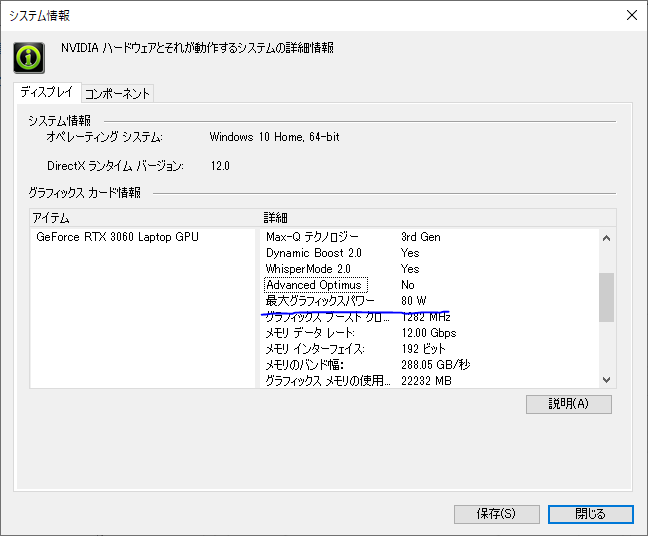Image resolution: width=648 pixels, height=536 pixels.
Task: Click the 詳細 column header
Action: click(438, 218)
